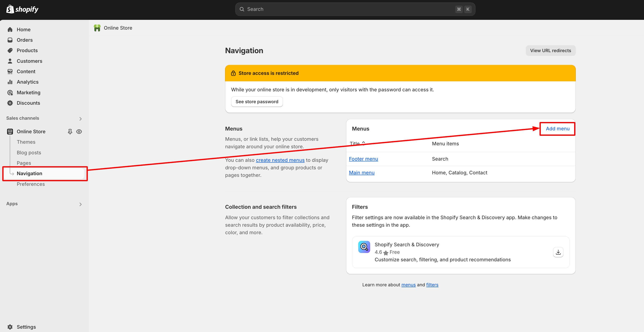Open Themes under Online Store
644x332 pixels.
click(26, 142)
